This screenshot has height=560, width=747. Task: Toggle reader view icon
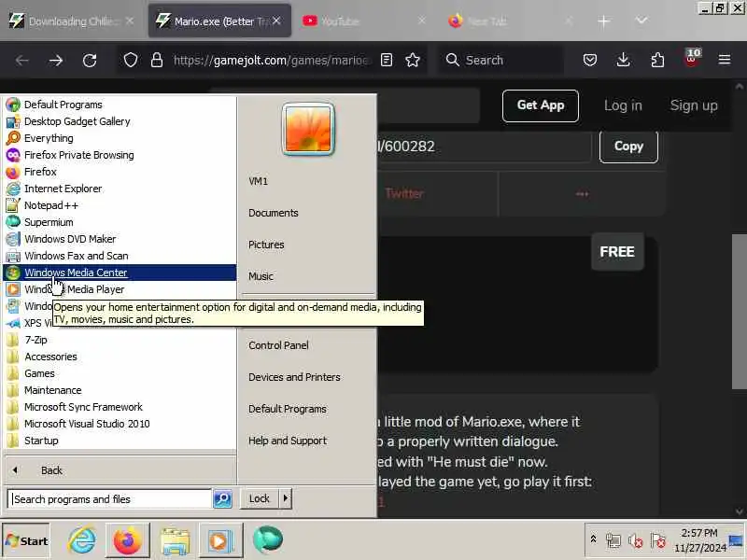pos(387,60)
